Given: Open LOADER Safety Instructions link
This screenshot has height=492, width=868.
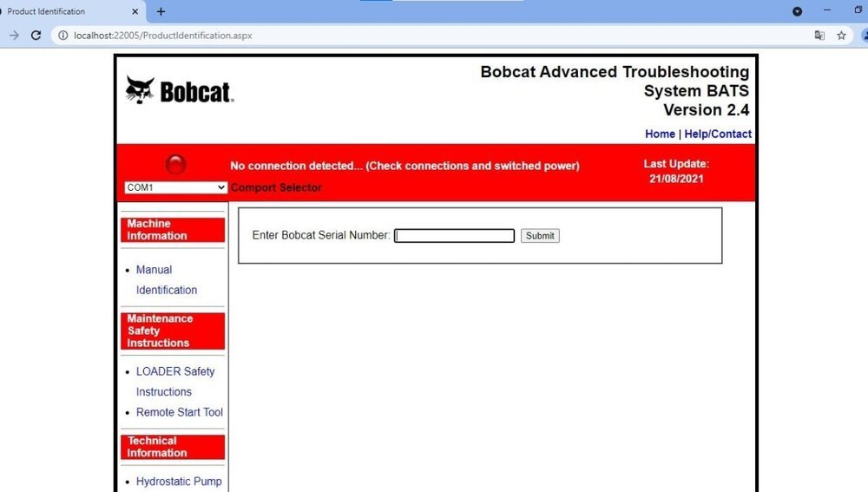Looking at the screenshot, I should [x=174, y=371].
